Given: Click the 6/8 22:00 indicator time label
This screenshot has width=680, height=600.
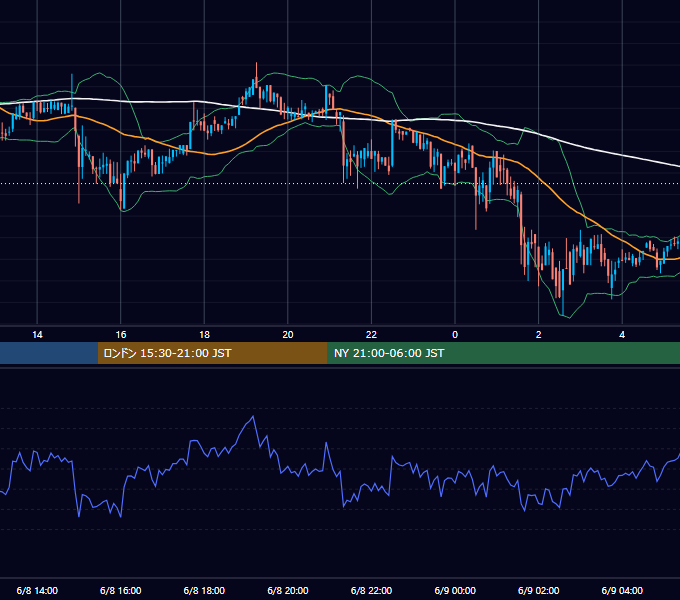Looking at the screenshot, I should tap(372, 590).
